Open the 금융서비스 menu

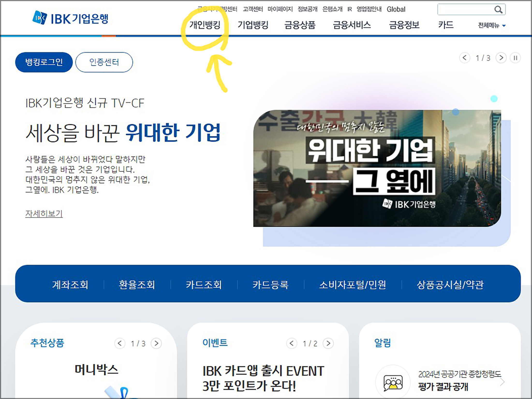[352, 25]
